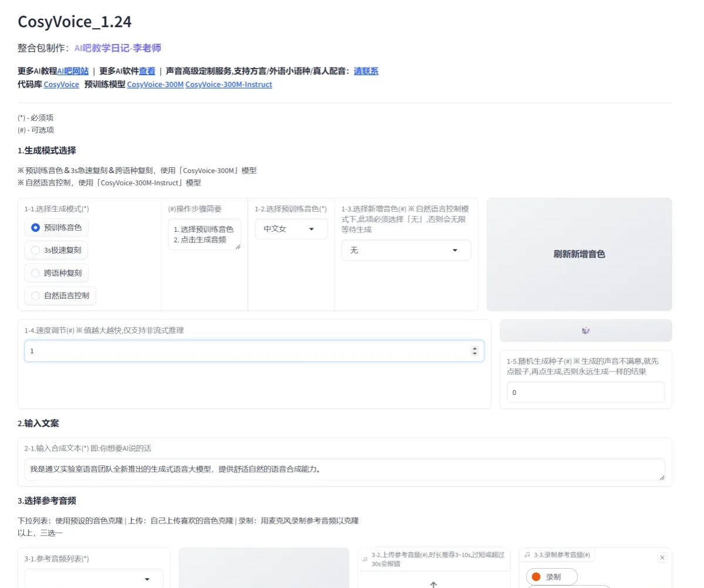Expand the 1-3 新增音色 dropdown showing 无
704x588 pixels.
click(405, 250)
